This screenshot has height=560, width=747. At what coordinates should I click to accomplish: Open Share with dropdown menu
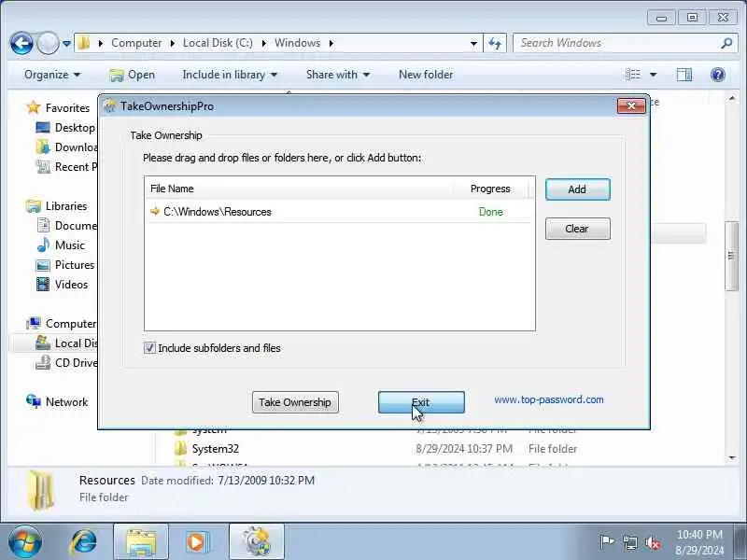(x=338, y=75)
